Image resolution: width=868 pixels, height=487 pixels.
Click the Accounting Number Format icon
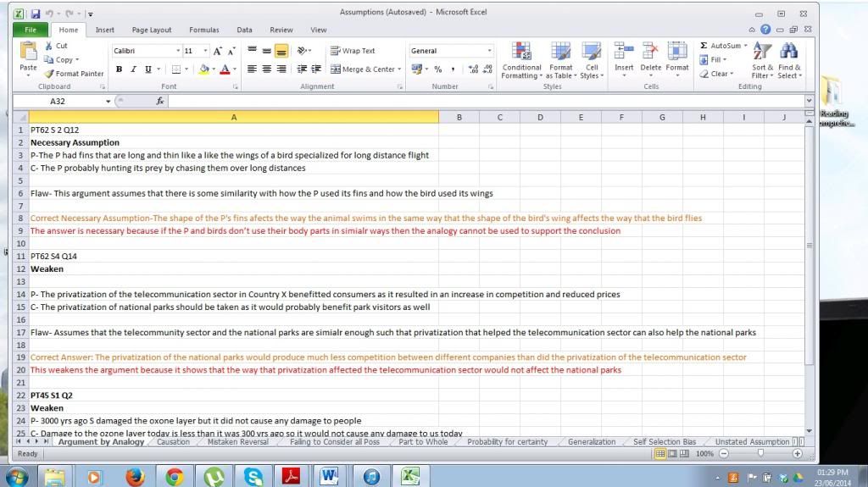pos(417,69)
